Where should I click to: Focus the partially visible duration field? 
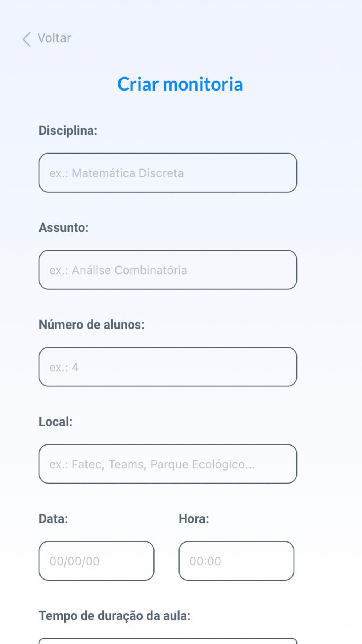(x=168, y=641)
